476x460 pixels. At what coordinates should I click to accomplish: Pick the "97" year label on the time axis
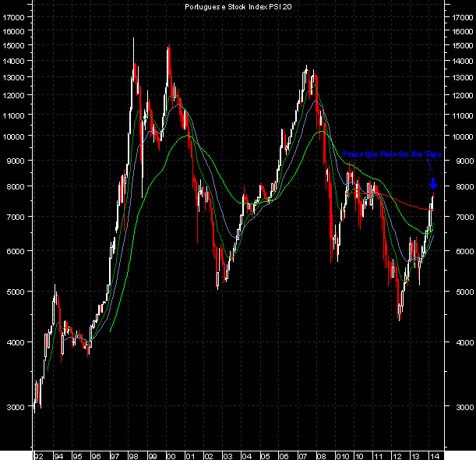115,456
